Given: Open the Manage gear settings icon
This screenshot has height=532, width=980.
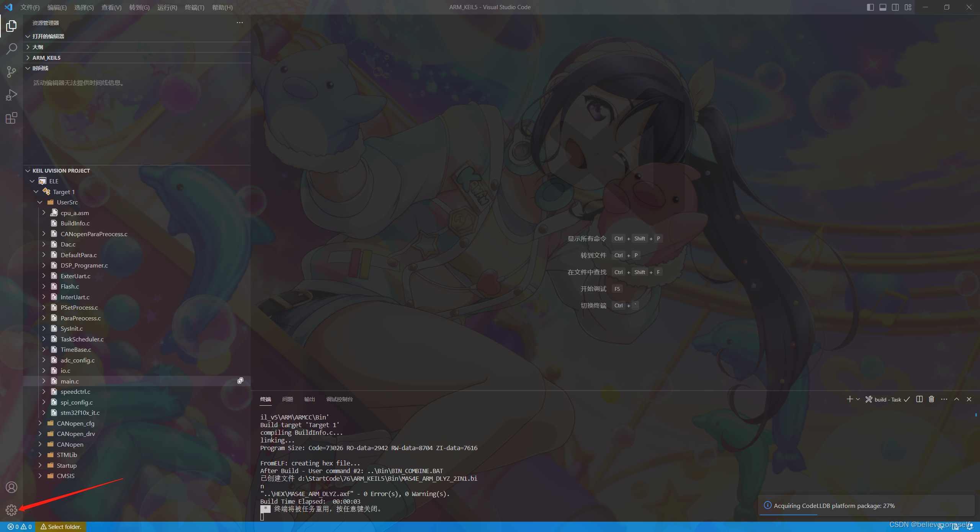Looking at the screenshot, I should point(11,510).
